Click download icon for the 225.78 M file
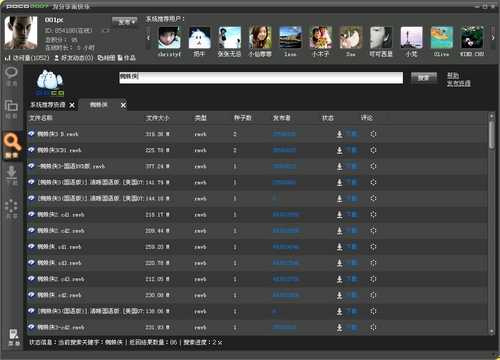The height and width of the screenshot is (360, 500). (x=339, y=150)
